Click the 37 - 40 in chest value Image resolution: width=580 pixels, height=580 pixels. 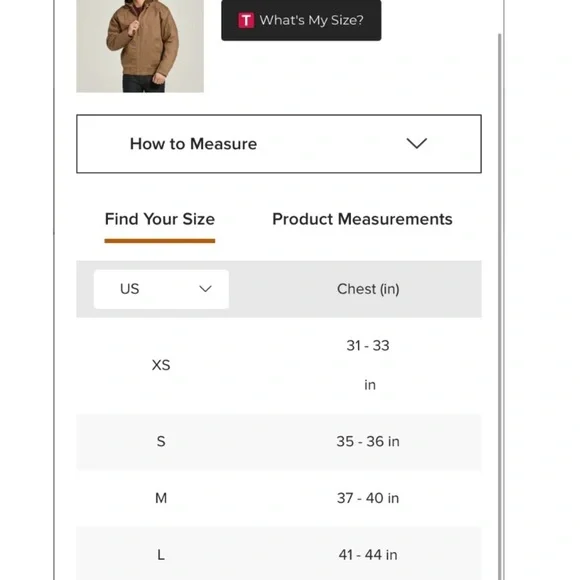pyautogui.click(x=368, y=498)
